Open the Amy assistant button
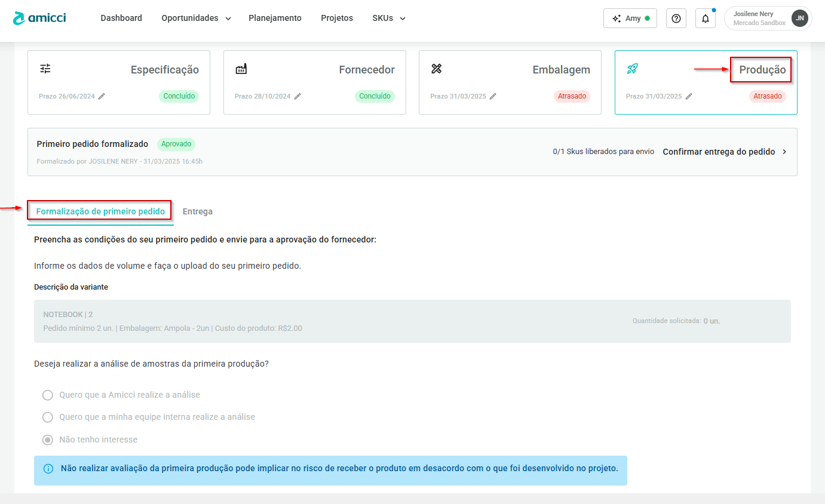The width and height of the screenshot is (825, 504). click(630, 19)
